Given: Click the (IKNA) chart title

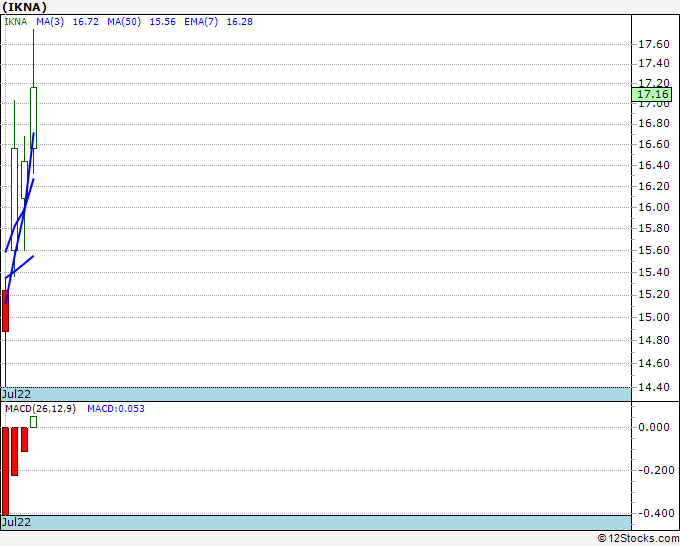Looking at the screenshot, I should pyautogui.click(x=24, y=7).
